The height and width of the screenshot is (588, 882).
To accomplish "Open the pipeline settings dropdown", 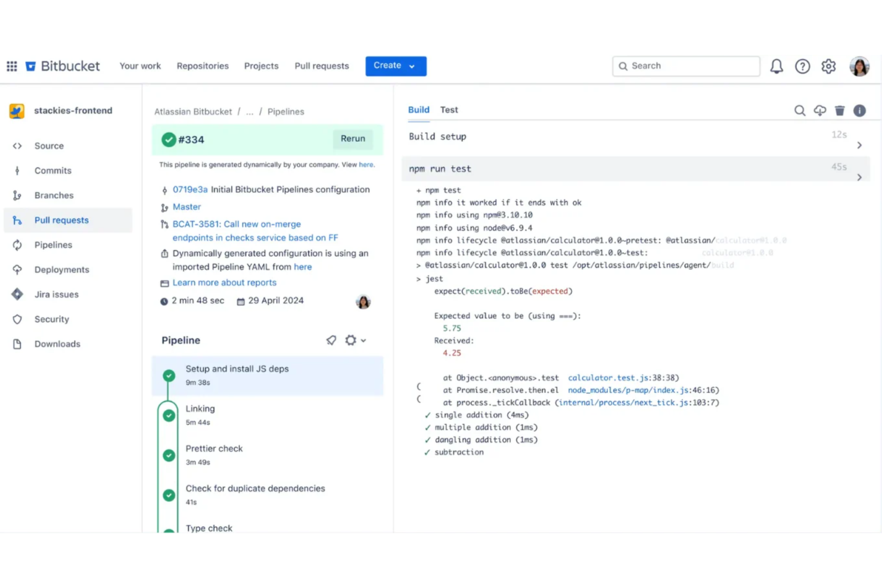I will click(x=354, y=340).
